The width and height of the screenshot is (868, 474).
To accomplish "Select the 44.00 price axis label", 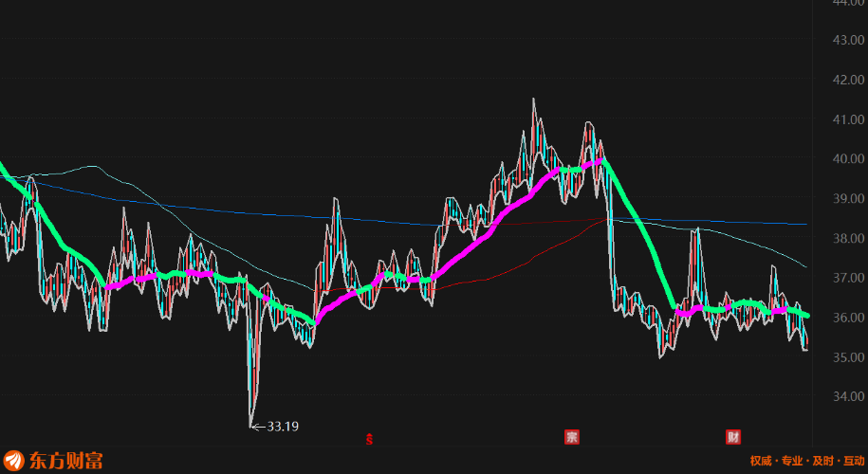I will [x=849, y=2].
